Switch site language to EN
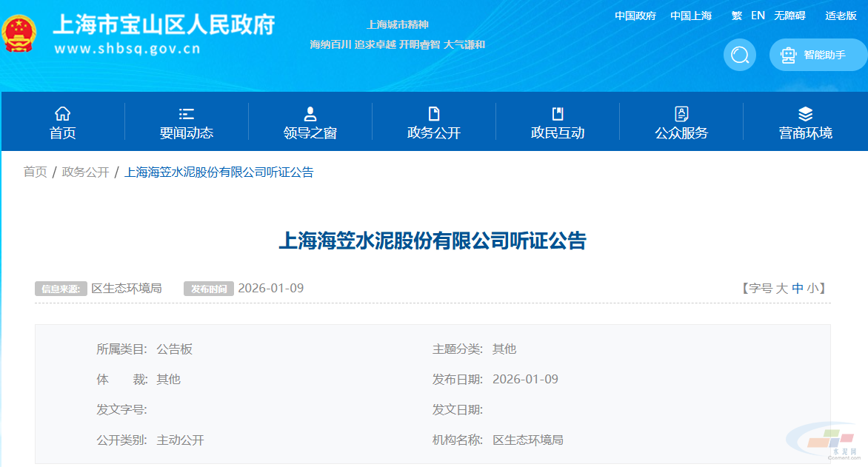This screenshot has width=868, height=467. click(x=758, y=16)
